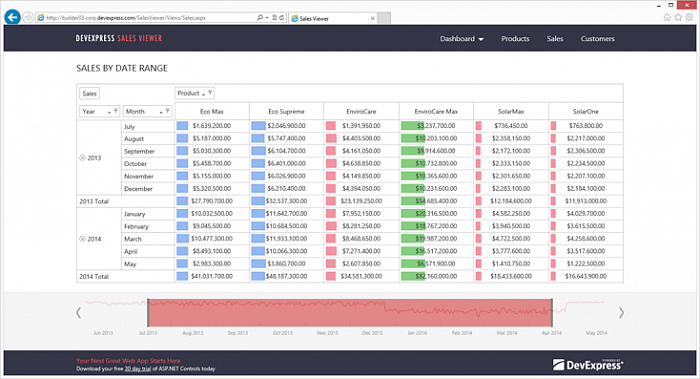This screenshot has height=379, width=700.
Task: Grab the left range selector handle
Action: tap(148, 313)
